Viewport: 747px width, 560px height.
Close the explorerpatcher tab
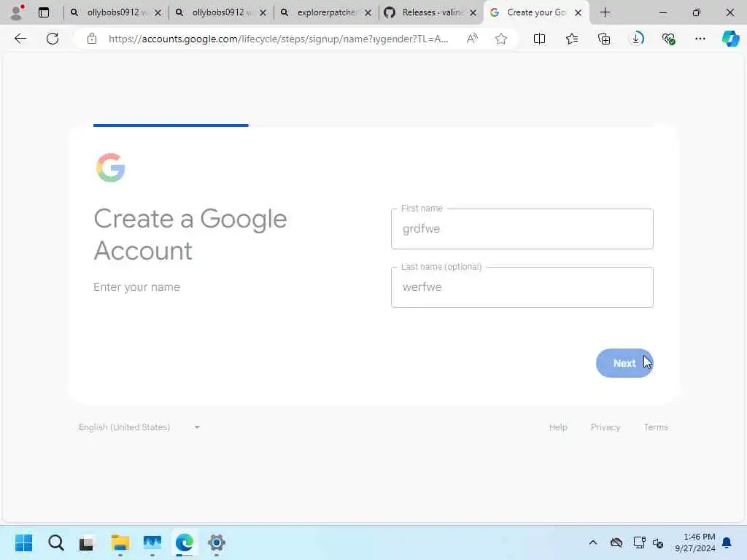(368, 13)
